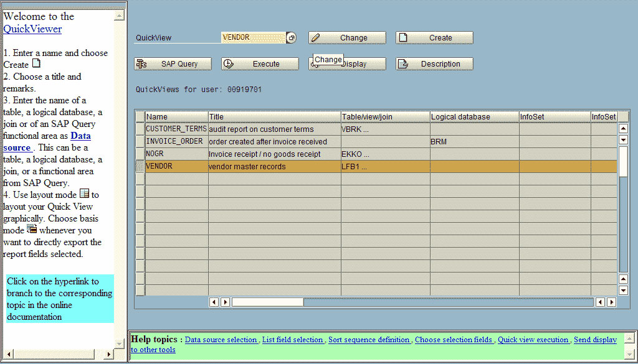
Task: Open the Choose selection fields help topic
Action: coord(454,339)
